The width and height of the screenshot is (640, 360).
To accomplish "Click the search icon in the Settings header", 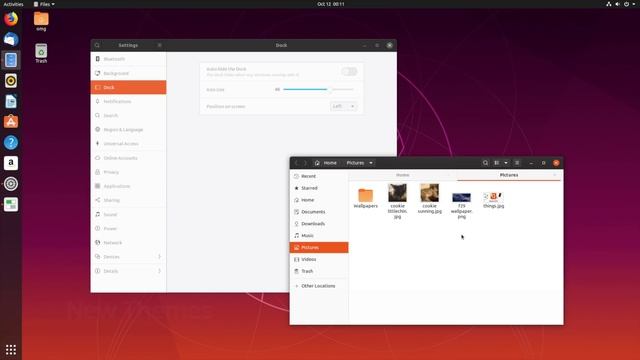I will 97,45.
